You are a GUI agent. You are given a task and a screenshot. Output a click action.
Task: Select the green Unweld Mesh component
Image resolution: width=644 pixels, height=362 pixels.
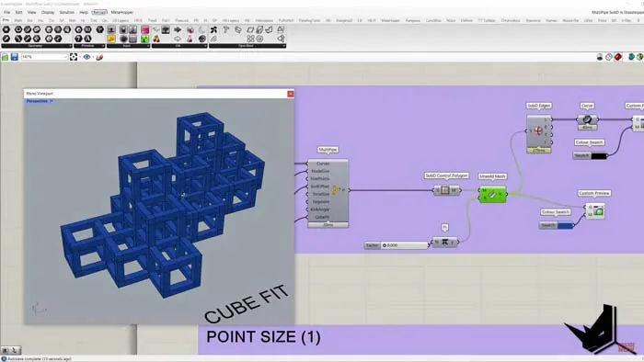pos(492,195)
